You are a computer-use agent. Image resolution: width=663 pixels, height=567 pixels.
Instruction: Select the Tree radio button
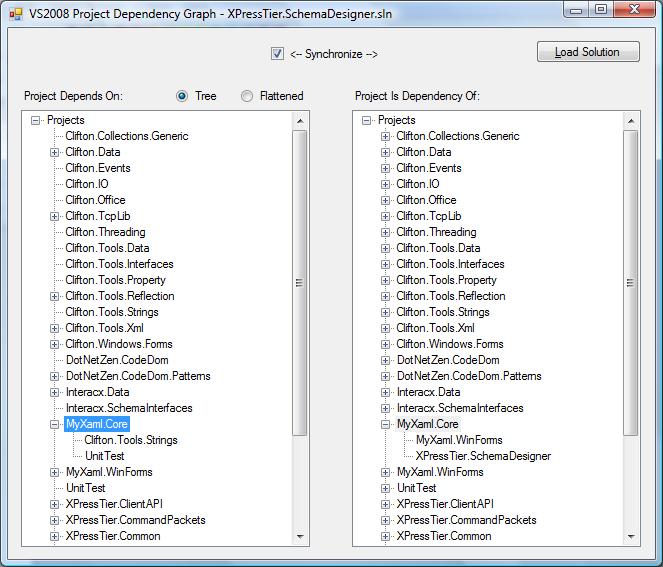(182, 96)
